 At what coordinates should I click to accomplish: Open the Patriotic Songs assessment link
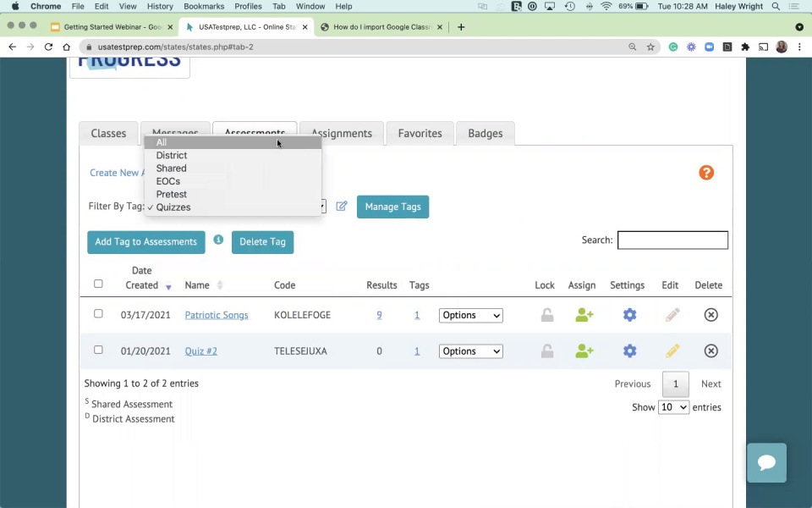tap(217, 315)
